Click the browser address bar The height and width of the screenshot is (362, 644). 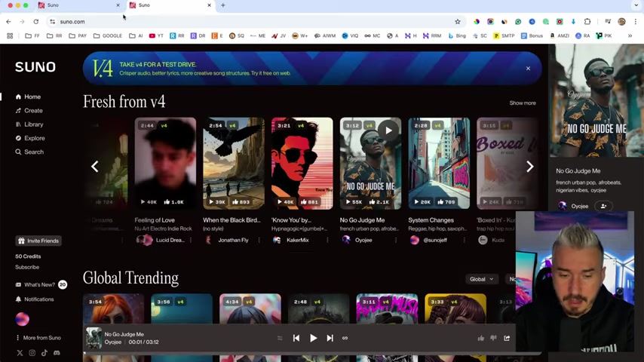tap(255, 21)
